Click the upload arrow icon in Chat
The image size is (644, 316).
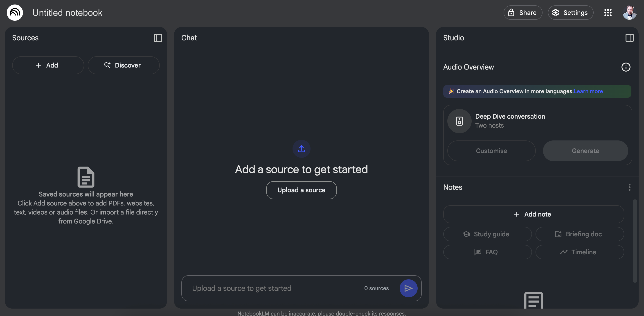(301, 149)
